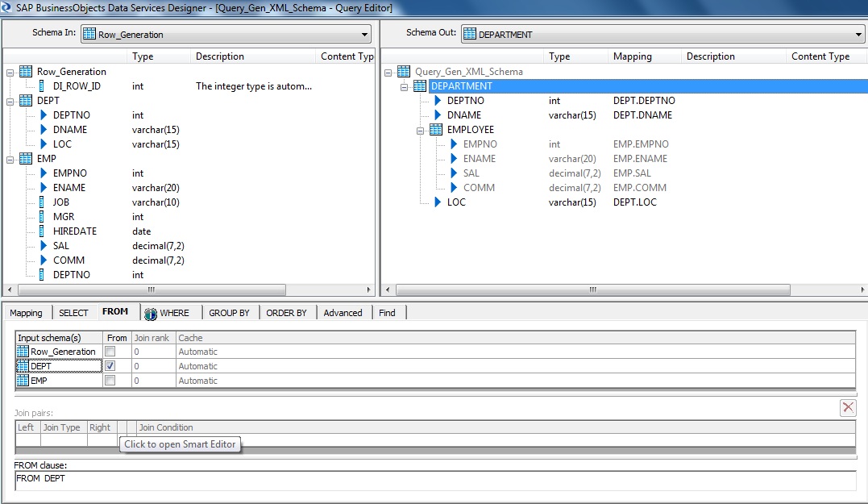
Task: Click the EMP table icon in Input schema list
Action: (23, 381)
